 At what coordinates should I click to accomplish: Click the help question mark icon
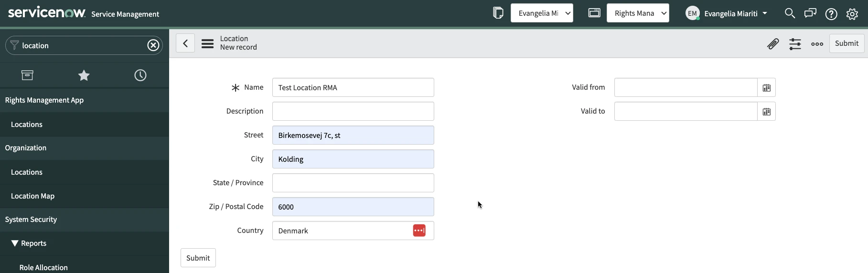831,14
